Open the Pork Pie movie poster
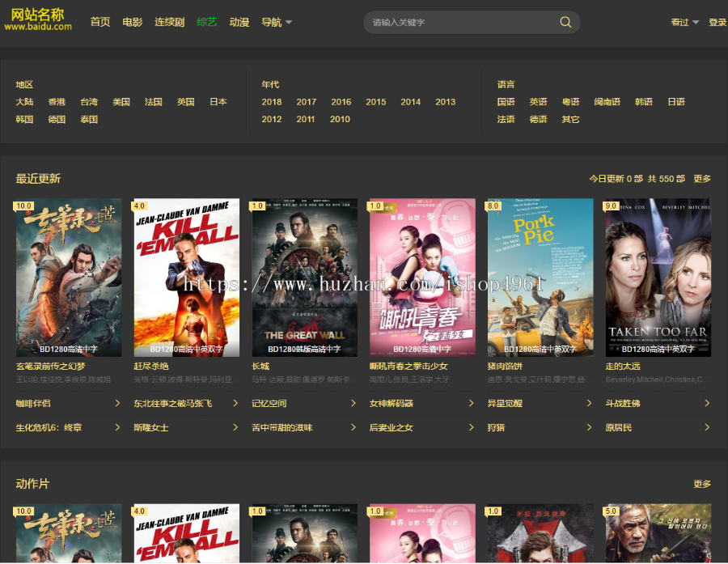Image resolution: width=728 pixels, height=564 pixels. click(540, 278)
